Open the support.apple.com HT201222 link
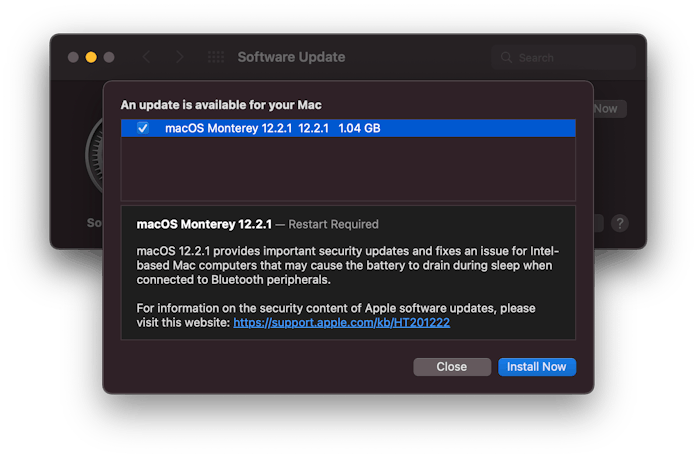697x460 pixels. 341,322
